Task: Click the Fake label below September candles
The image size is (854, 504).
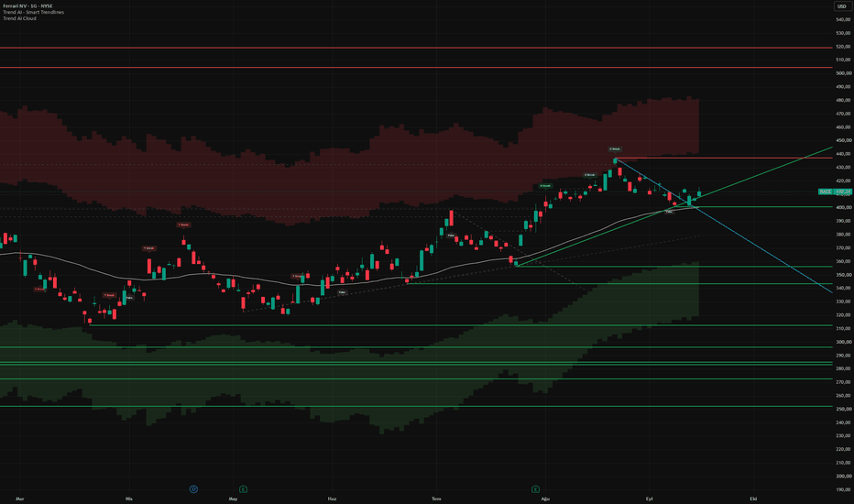Action: [670, 212]
